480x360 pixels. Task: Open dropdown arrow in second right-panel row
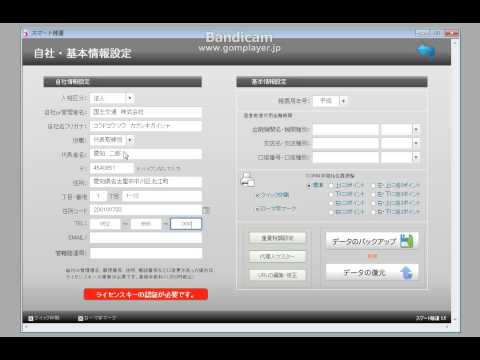point(416,143)
